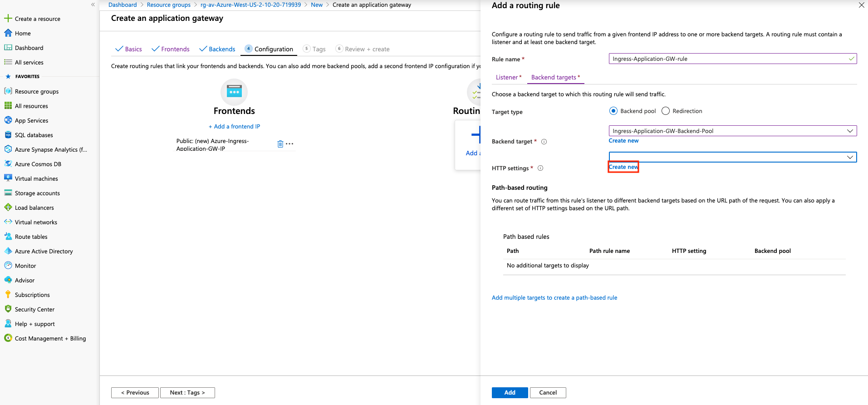Click the Azure Active Directory icon
This screenshot has height=405, width=868.
[8, 251]
